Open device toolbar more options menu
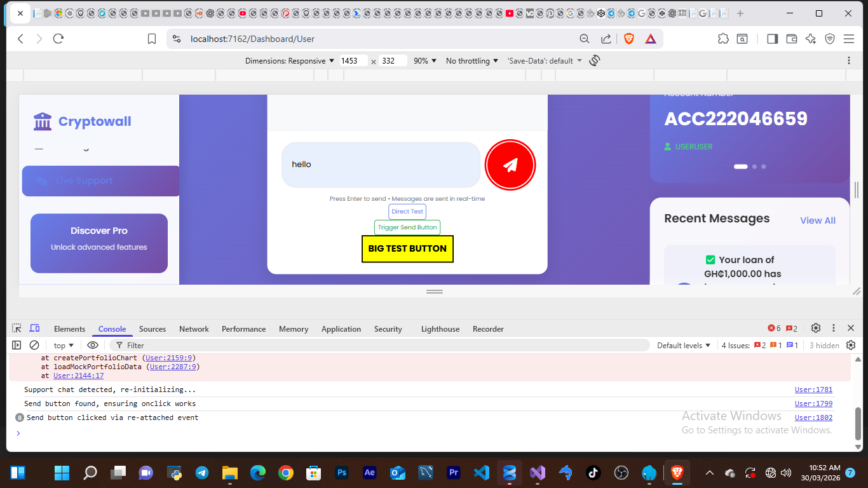Screen dimensions: 868x488 click(x=849, y=60)
